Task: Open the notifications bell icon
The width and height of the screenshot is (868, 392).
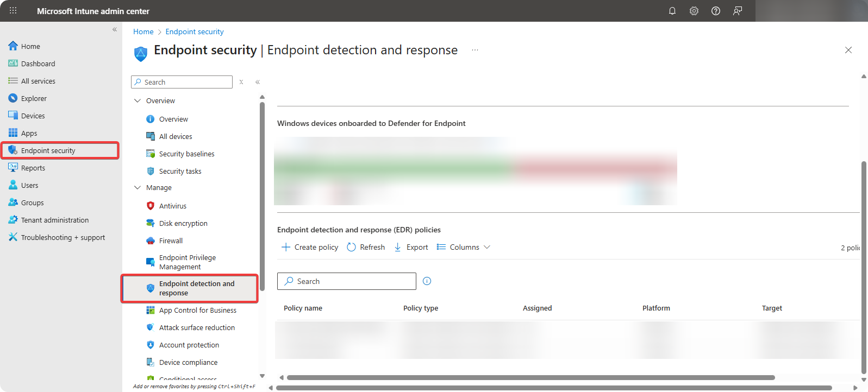Action: [672, 11]
